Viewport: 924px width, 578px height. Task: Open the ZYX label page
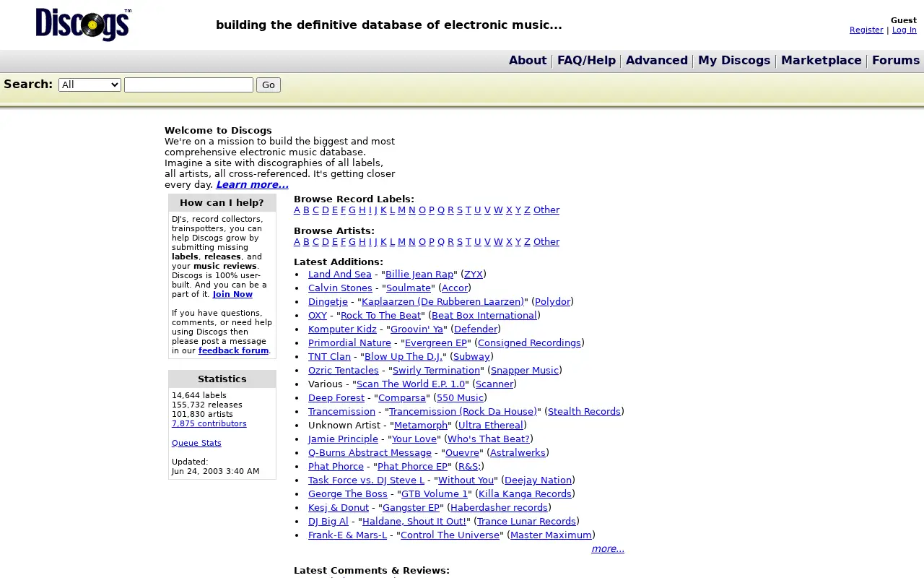[x=474, y=275]
